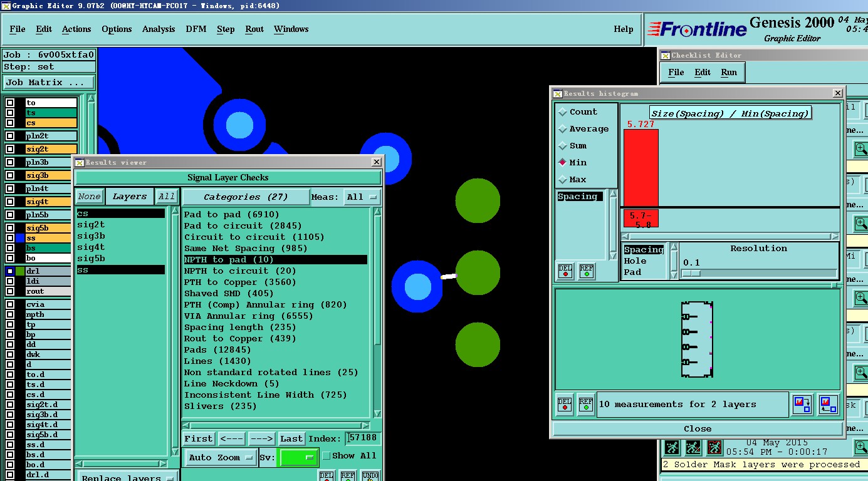
Task: Click REF icon at Results viewer bottom
Action: [x=348, y=476]
